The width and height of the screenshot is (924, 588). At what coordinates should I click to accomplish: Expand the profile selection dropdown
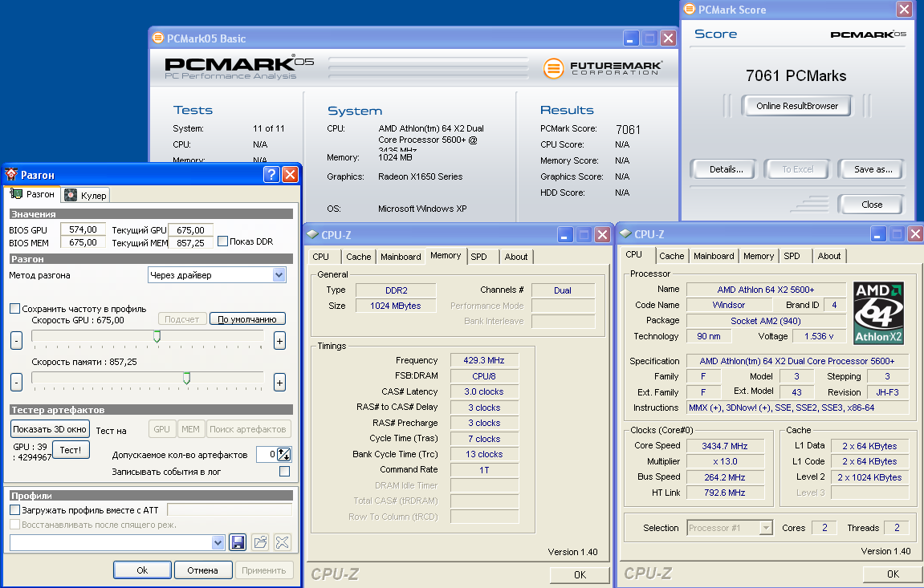(x=218, y=543)
